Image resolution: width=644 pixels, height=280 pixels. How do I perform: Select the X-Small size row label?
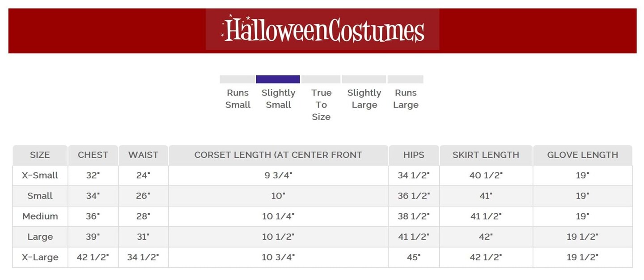pos(40,176)
